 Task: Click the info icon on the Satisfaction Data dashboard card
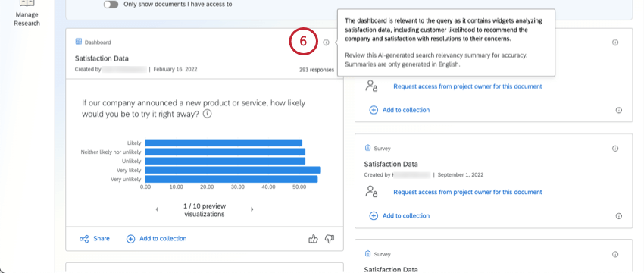pos(326,42)
